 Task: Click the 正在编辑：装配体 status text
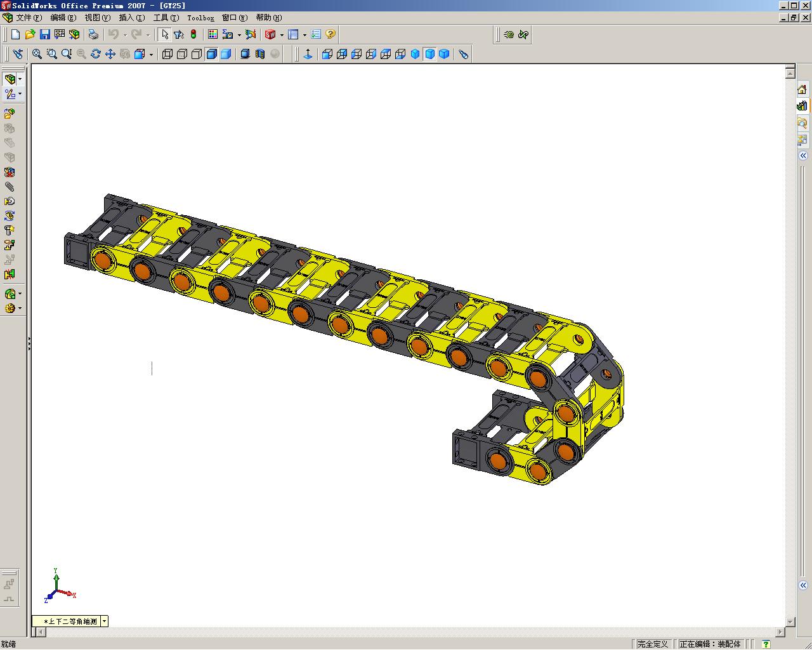click(710, 644)
